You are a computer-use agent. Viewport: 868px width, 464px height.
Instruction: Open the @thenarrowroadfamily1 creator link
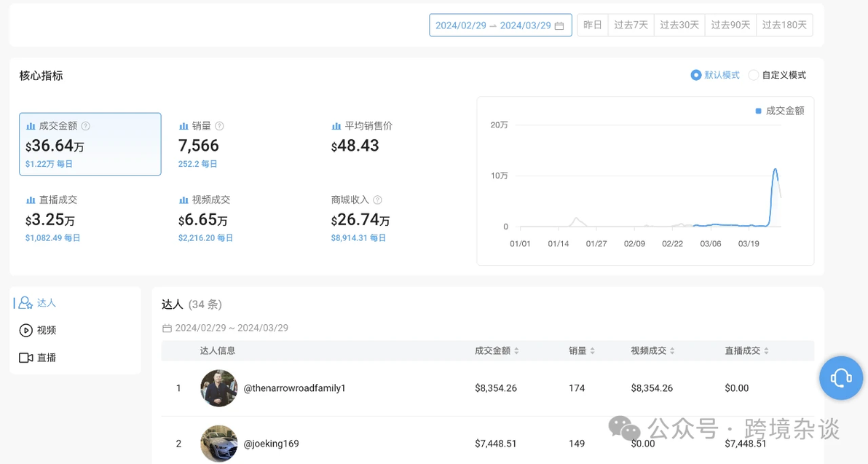coord(294,388)
